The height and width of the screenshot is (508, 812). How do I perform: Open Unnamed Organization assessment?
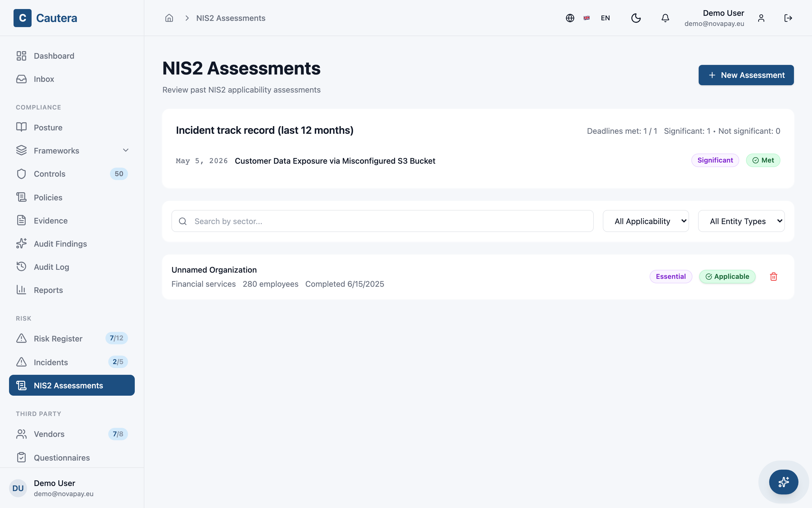pyautogui.click(x=478, y=277)
